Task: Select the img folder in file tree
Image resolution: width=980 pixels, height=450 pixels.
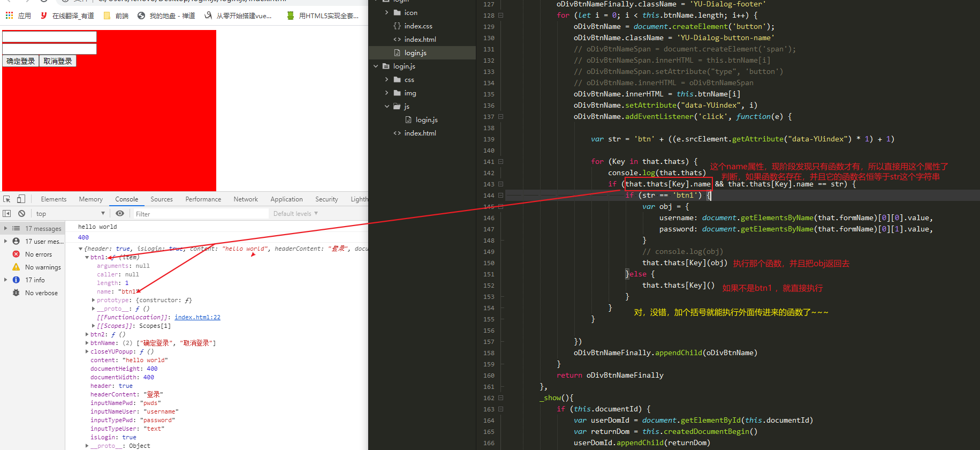Action: [x=410, y=93]
